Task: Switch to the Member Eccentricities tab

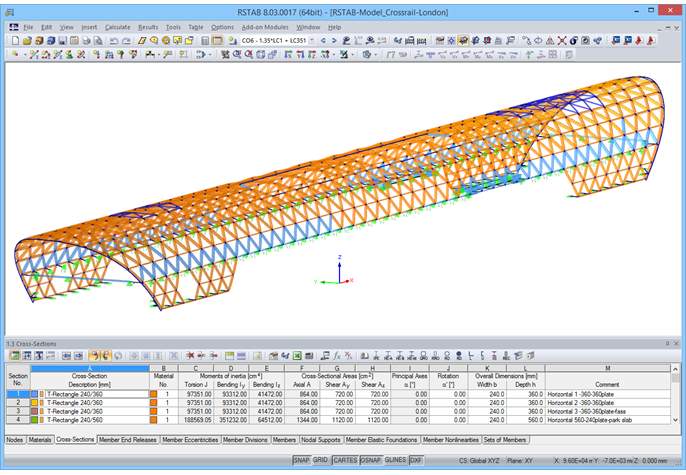Action: [x=190, y=440]
